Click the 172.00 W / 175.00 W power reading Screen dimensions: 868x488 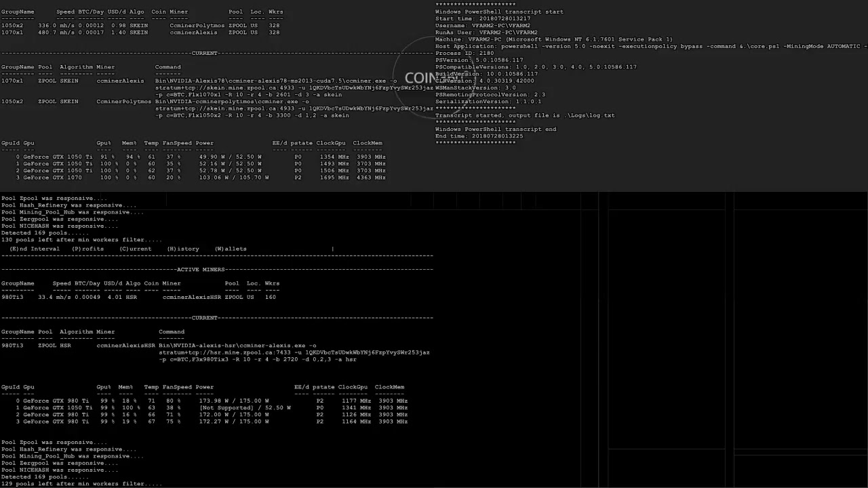234,415
